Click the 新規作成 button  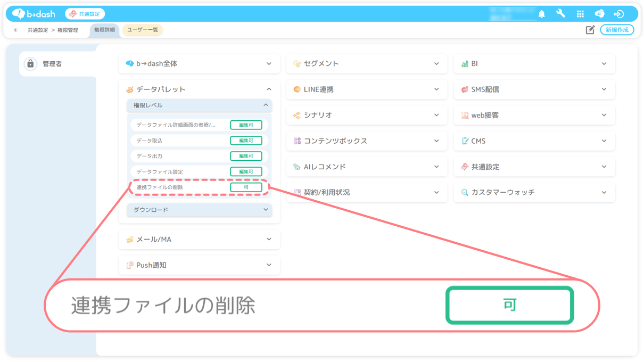click(x=617, y=30)
